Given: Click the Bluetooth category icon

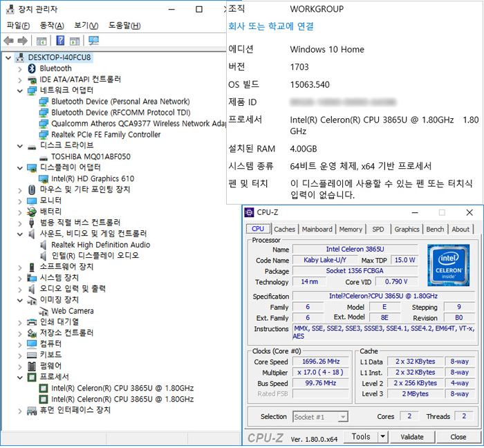Looking at the screenshot, I should click(32, 68).
